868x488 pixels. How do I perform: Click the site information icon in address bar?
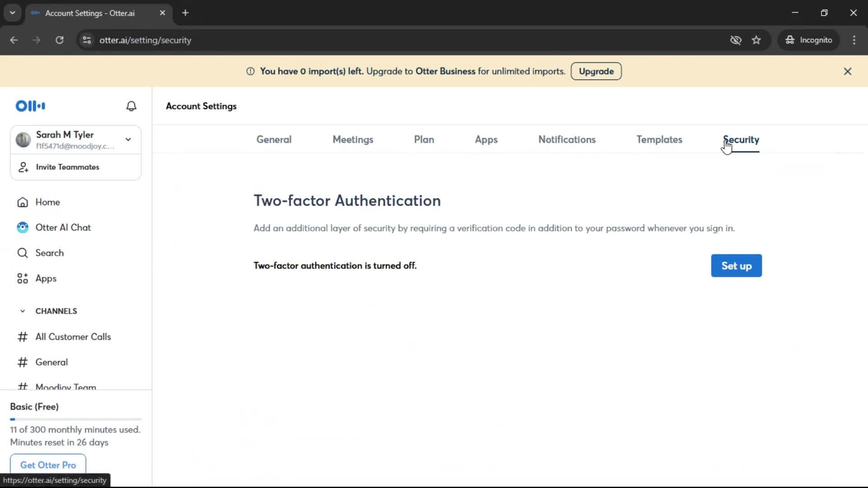pos(87,40)
